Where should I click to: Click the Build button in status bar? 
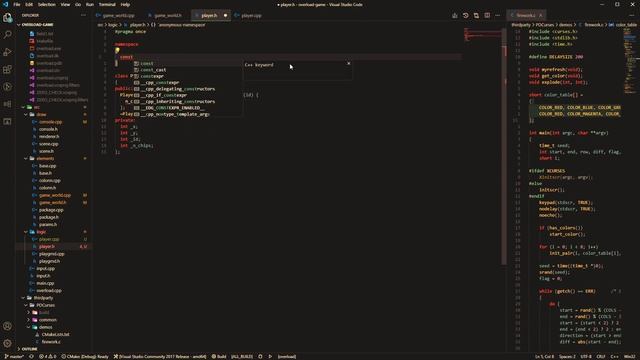[219, 357]
